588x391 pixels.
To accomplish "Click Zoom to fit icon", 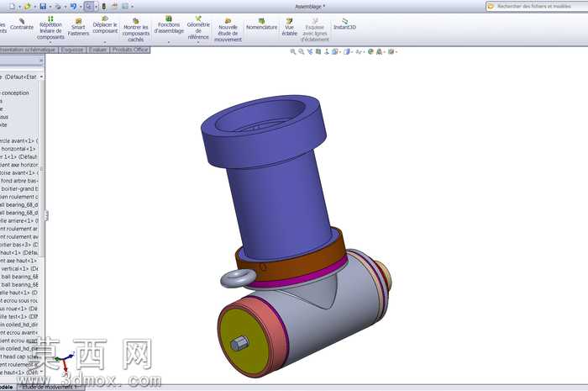I will pyautogui.click(x=293, y=52).
